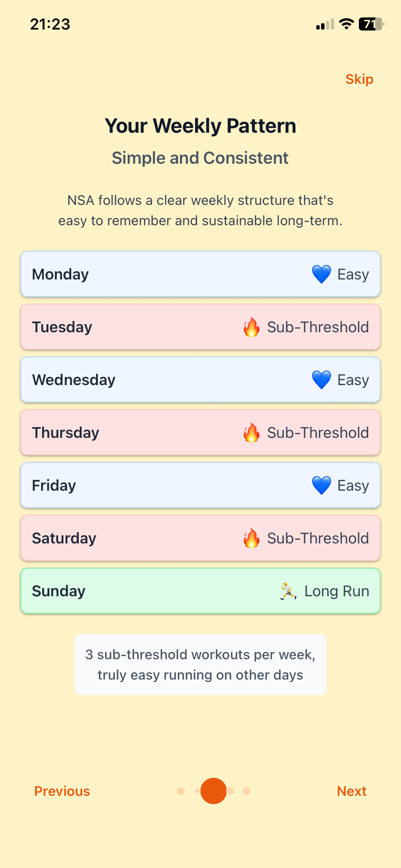Viewport: 401px width, 868px height.
Task: Go to the Next onboarding page
Action: pos(352,791)
